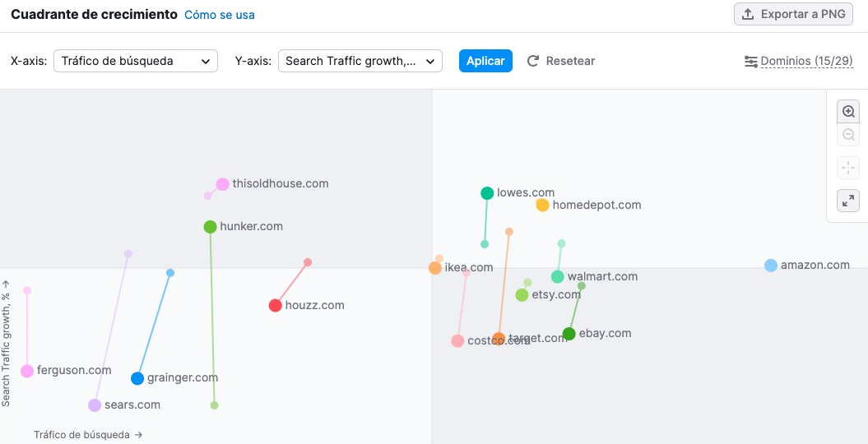
Task: Open the Cómo se usa link
Action: click(x=220, y=15)
